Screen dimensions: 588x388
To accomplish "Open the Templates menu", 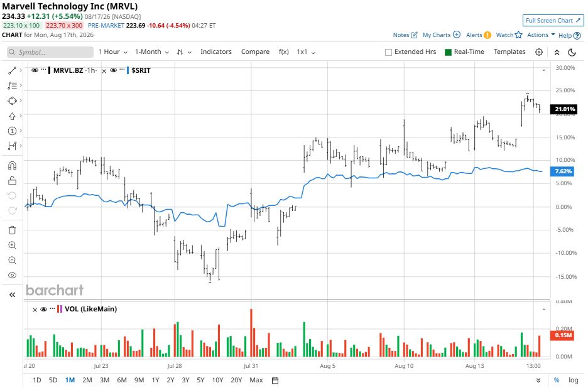I will (x=509, y=51).
